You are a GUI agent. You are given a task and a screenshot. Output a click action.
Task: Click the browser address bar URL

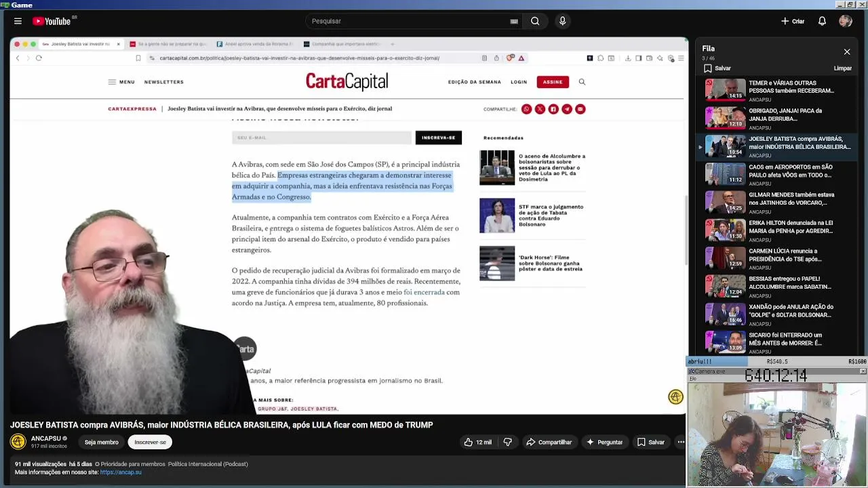click(x=299, y=58)
